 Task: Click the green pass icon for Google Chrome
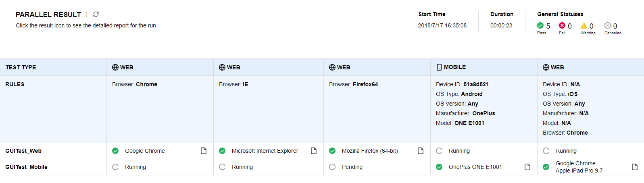click(x=115, y=151)
